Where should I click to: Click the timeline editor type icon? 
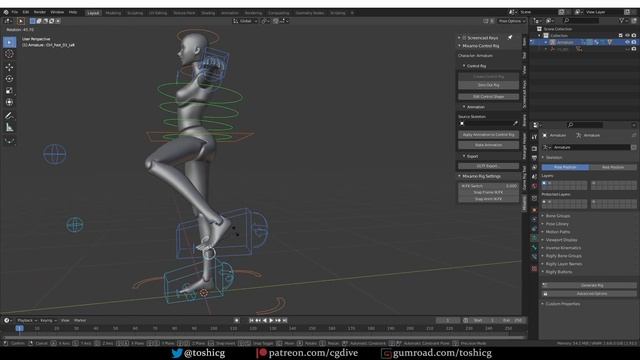7,320
